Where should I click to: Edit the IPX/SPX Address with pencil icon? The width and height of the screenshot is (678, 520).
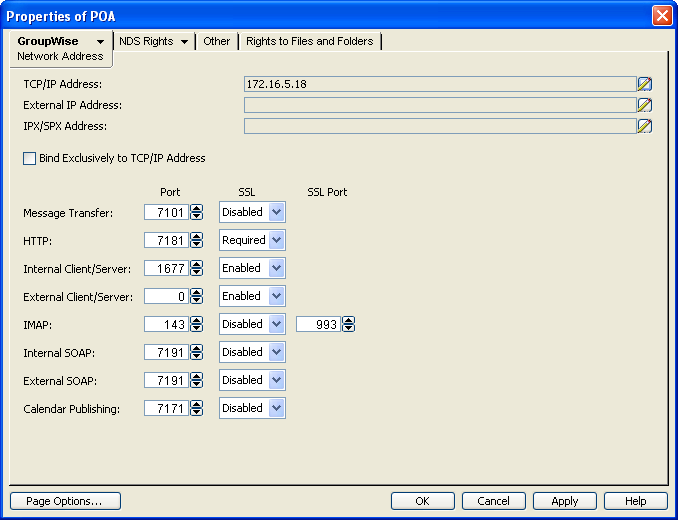[644, 126]
